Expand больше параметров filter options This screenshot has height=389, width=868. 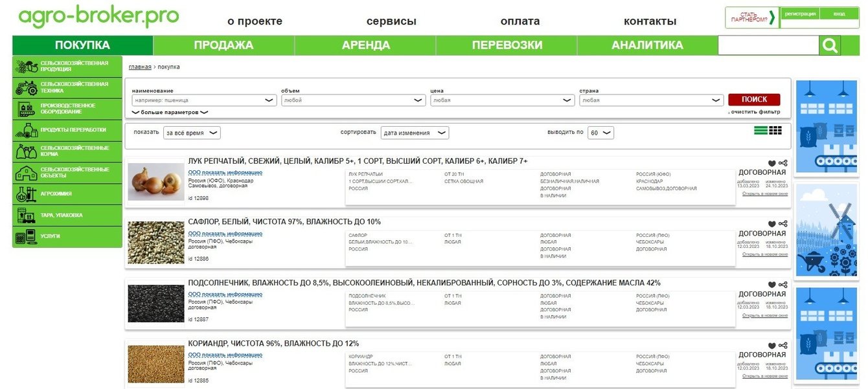click(170, 112)
